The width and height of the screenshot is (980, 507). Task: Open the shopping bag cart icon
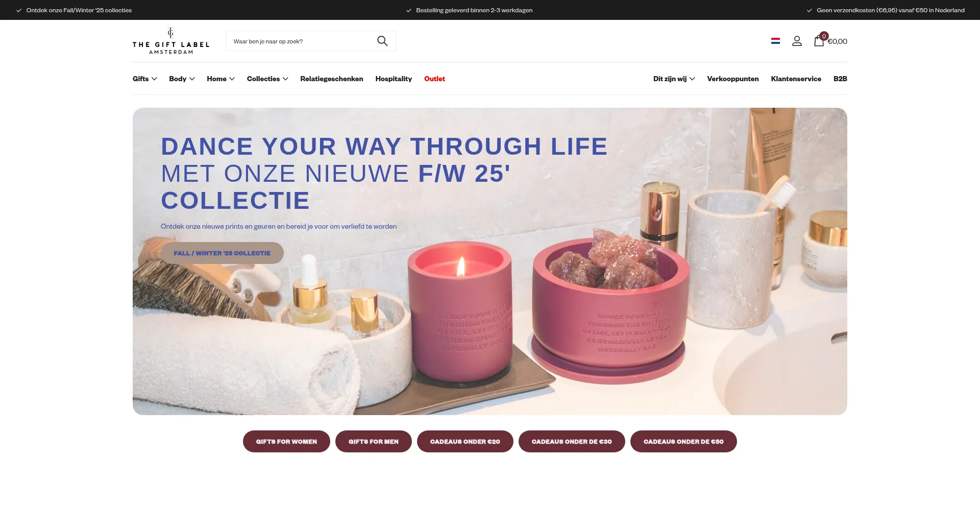[x=819, y=42]
